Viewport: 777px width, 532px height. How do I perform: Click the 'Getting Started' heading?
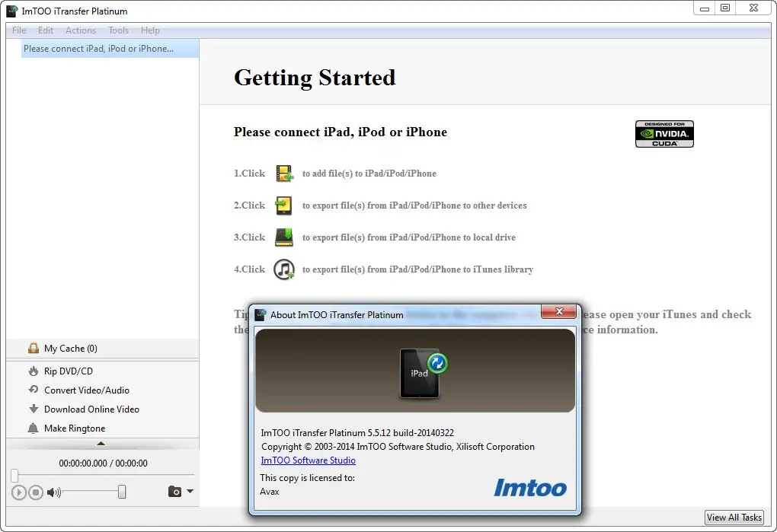[315, 78]
